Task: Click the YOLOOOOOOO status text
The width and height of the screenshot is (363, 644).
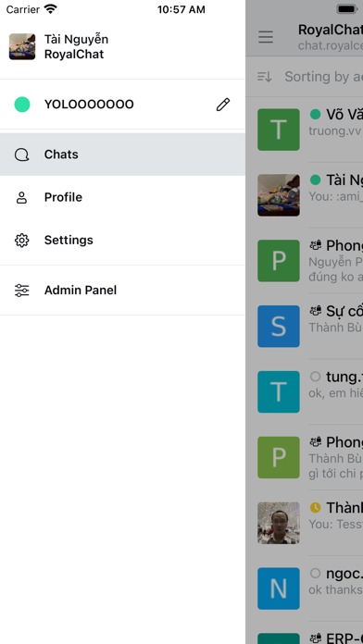Action: (x=89, y=105)
